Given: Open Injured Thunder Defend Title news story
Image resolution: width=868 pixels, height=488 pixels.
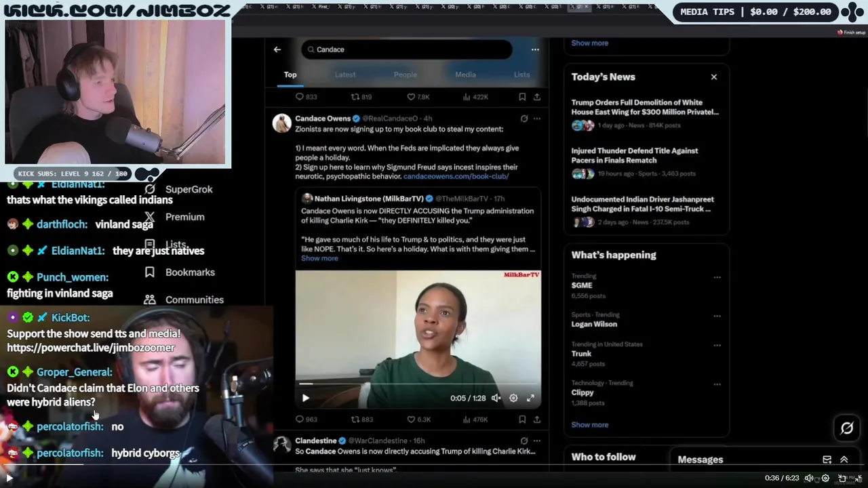Looking at the screenshot, I should pos(645,162).
